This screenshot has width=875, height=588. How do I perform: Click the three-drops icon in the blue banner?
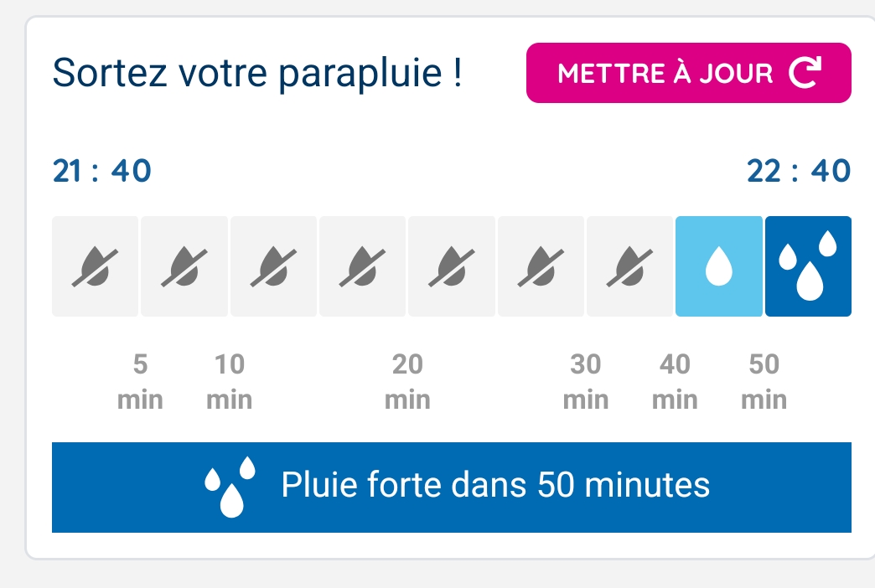point(230,487)
